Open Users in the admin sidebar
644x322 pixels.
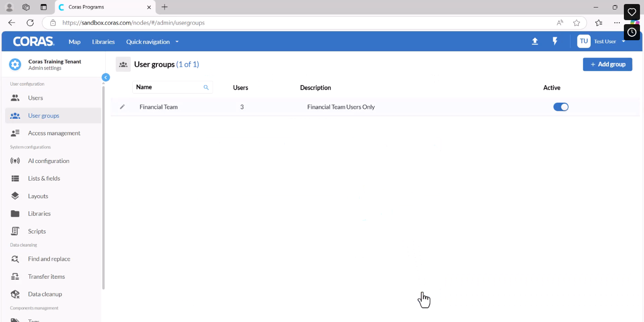[x=53, y=98]
